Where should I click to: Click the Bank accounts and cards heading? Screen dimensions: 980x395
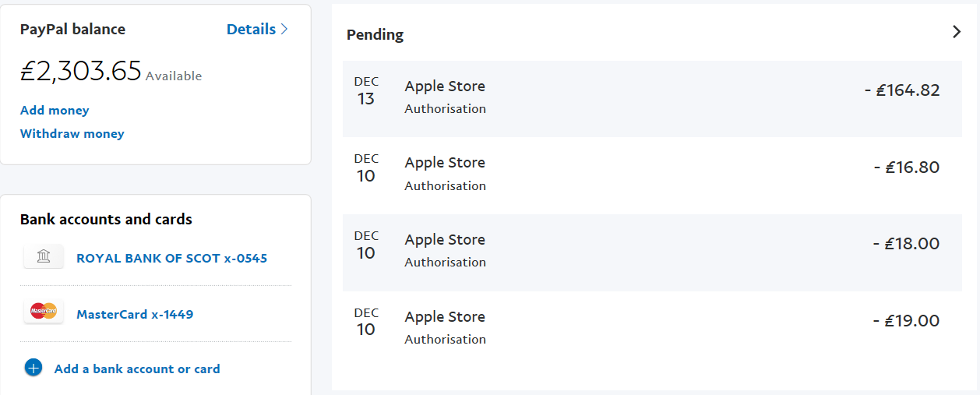click(x=106, y=219)
